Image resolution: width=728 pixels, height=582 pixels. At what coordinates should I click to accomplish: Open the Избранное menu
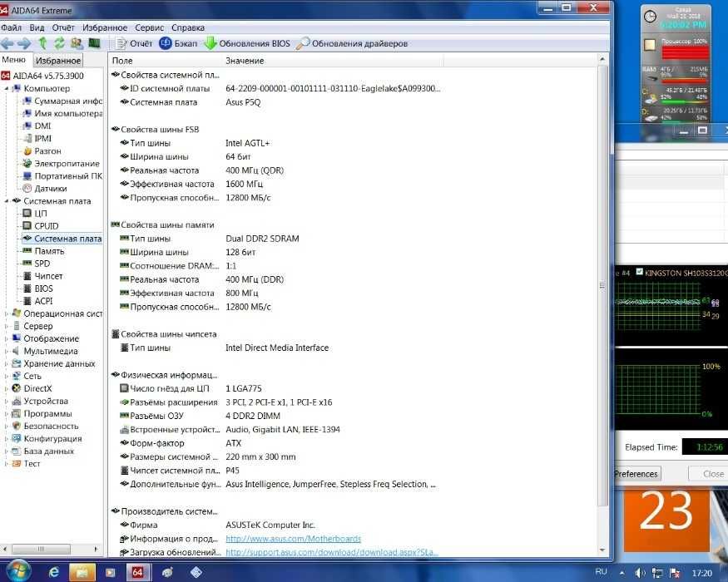point(105,27)
